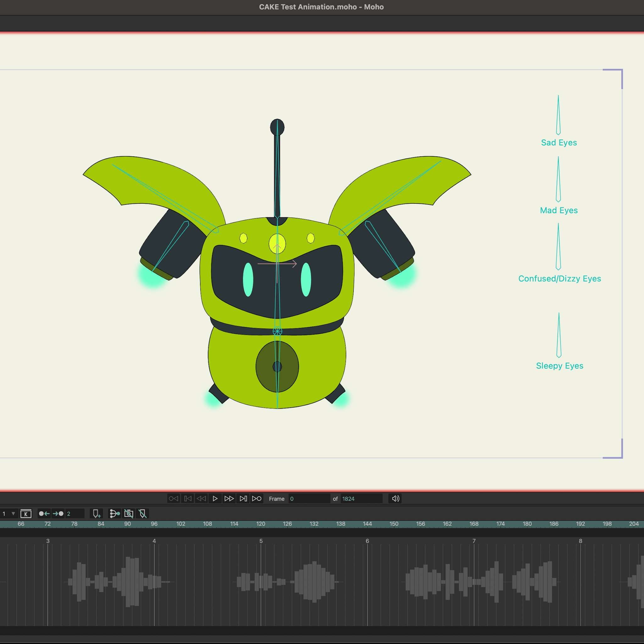Click second marker 3 in audio track
Image resolution: width=644 pixels, height=644 pixels.
click(x=48, y=541)
